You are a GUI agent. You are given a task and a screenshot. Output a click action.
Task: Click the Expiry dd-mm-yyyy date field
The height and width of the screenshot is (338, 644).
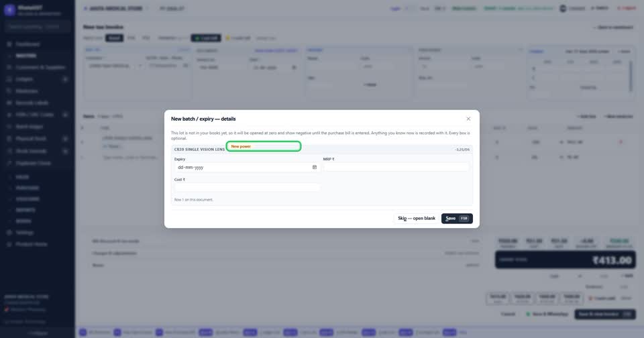pyautogui.click(x=247, y=167)
